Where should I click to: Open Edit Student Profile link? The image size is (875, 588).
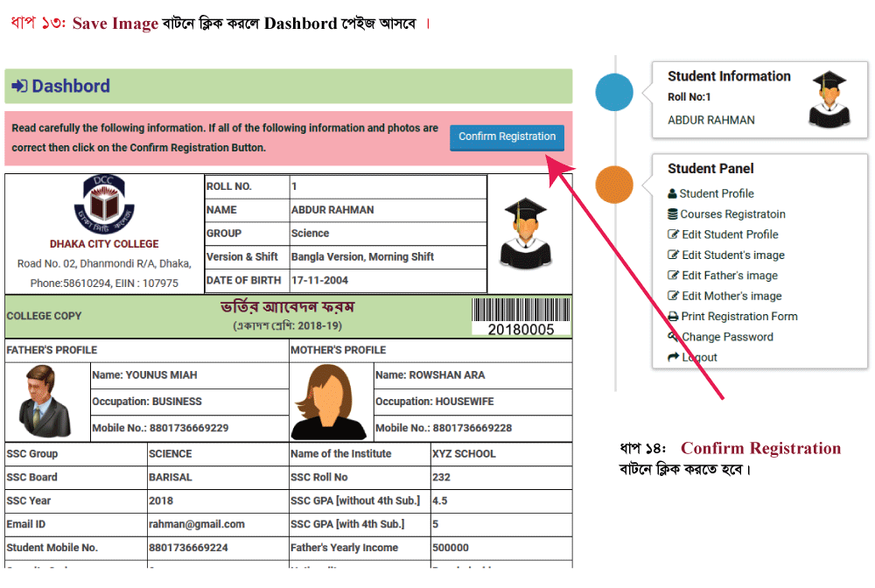730,234
